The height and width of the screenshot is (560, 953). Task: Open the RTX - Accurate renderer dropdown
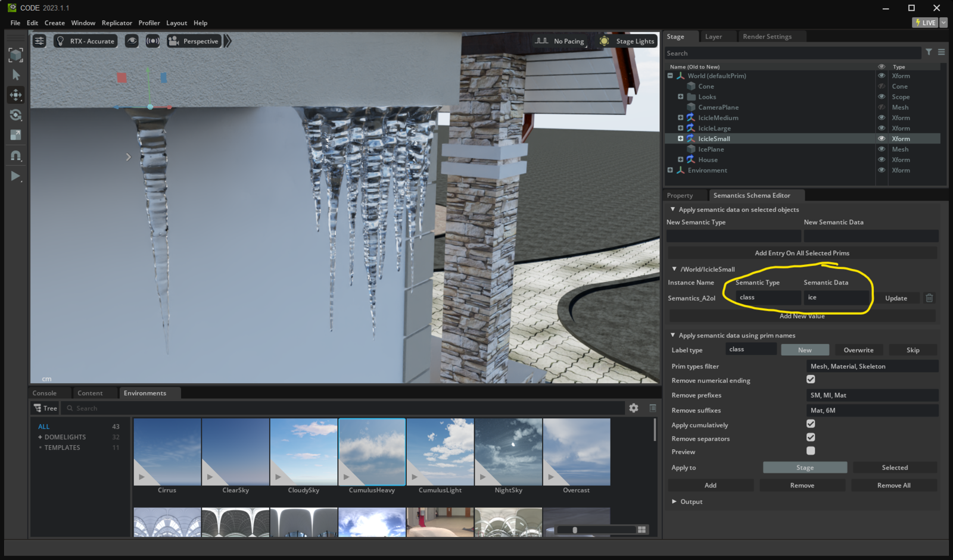pyautogui.click(x=86, y=41)
